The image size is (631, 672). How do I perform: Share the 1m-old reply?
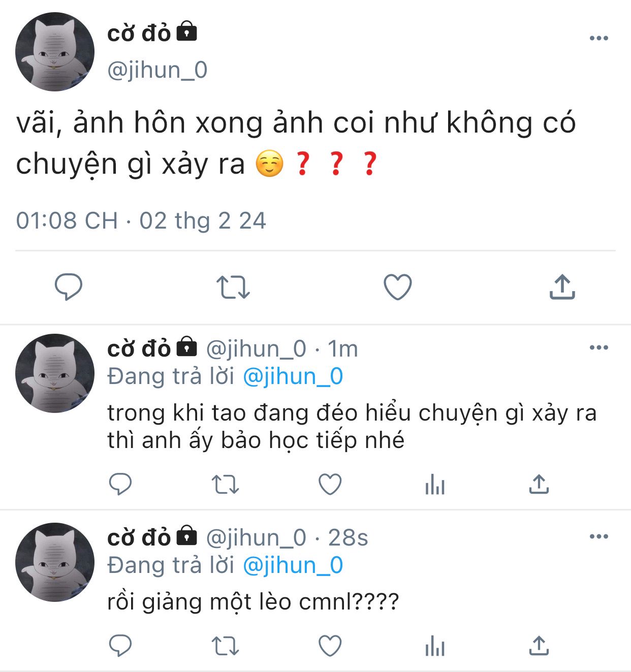[x=539, y=484]
